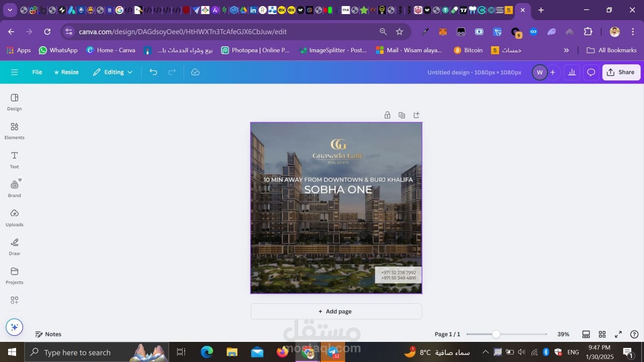644x362 pixels.
Task: Launch the Magic sparkle assistant button
Action: 15,327
